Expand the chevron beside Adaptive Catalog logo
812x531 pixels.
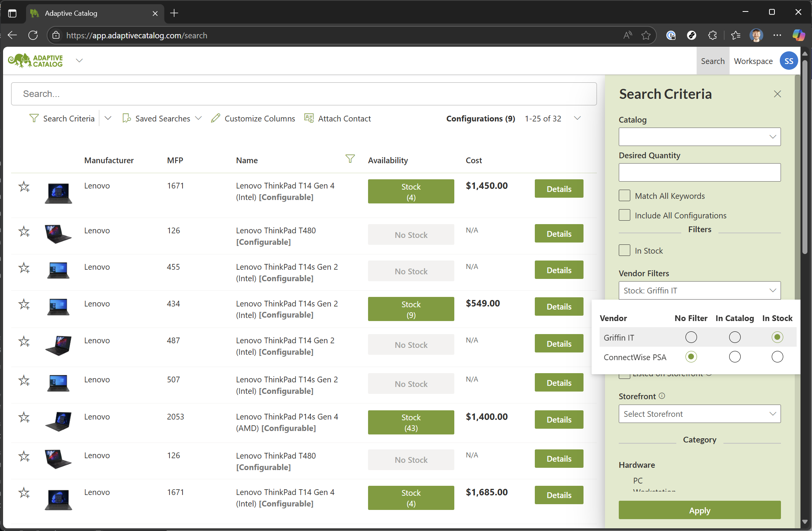point(79,61)
